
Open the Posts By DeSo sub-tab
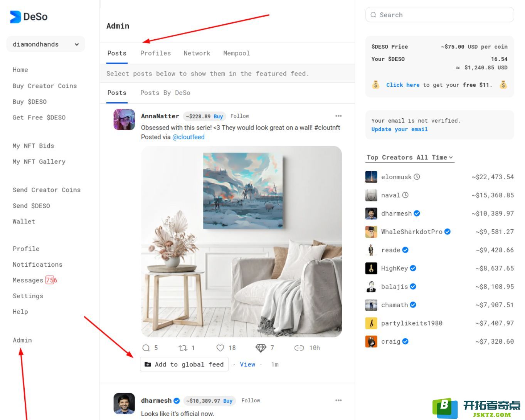[165, 93]
